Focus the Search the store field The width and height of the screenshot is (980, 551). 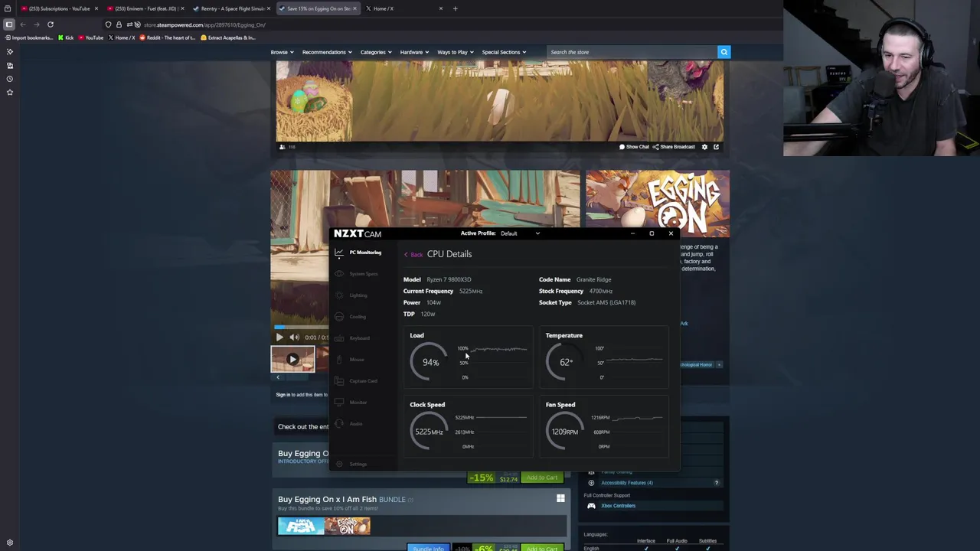pos(632,52)
